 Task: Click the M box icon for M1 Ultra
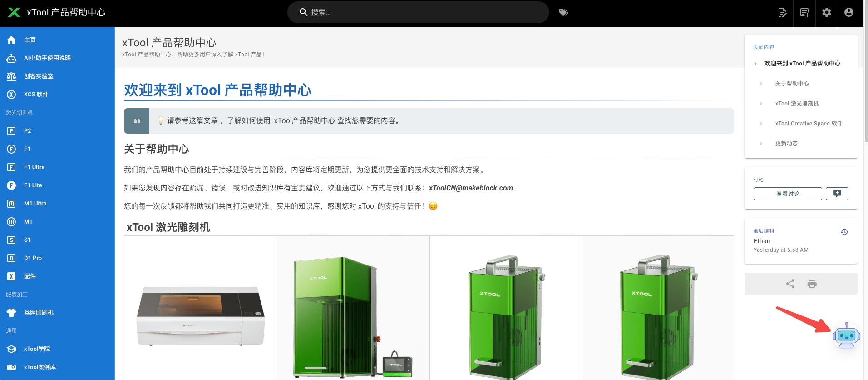click(x=11, y=204)
